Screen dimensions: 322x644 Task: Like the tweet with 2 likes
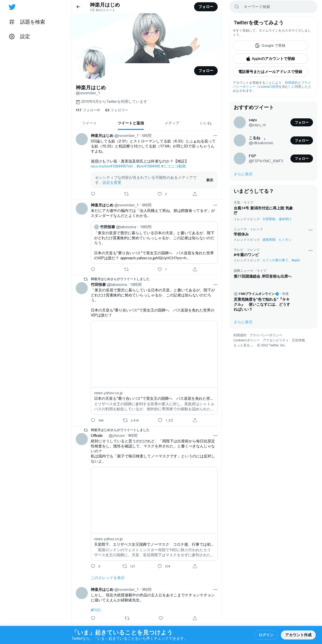point(160,194)
